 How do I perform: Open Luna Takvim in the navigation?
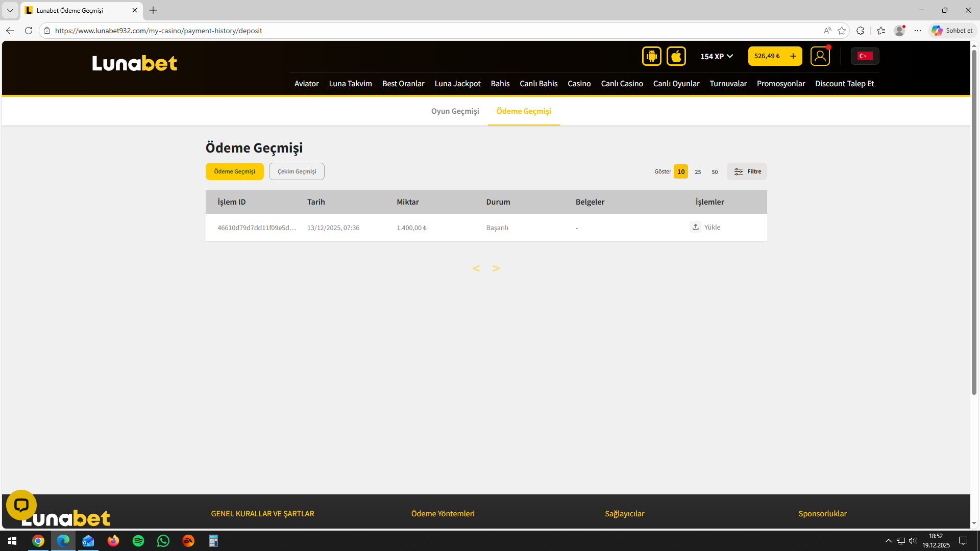tap(351, 84)
